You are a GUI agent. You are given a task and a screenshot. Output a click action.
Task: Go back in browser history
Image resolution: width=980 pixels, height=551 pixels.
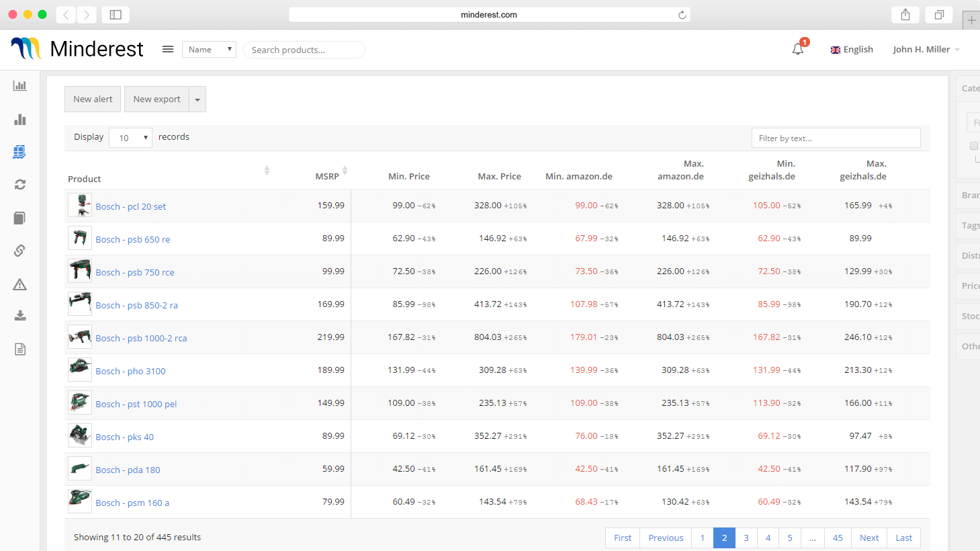coord(66,15)
